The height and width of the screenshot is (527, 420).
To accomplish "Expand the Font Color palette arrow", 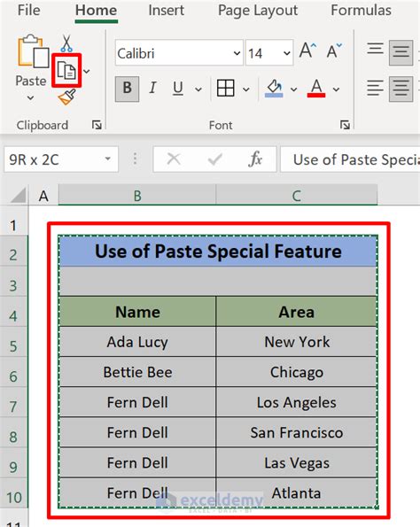I will (x=336, y=89).
